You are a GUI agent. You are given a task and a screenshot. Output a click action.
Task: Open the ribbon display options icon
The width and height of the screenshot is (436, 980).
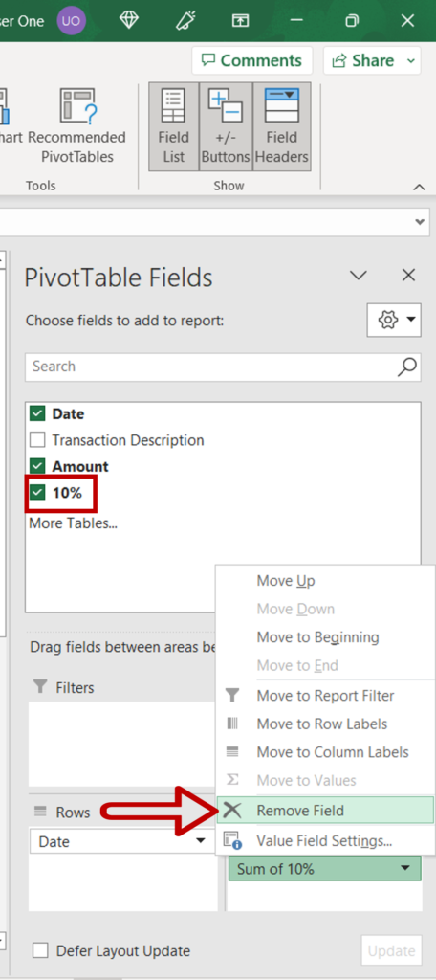(241, 21)
